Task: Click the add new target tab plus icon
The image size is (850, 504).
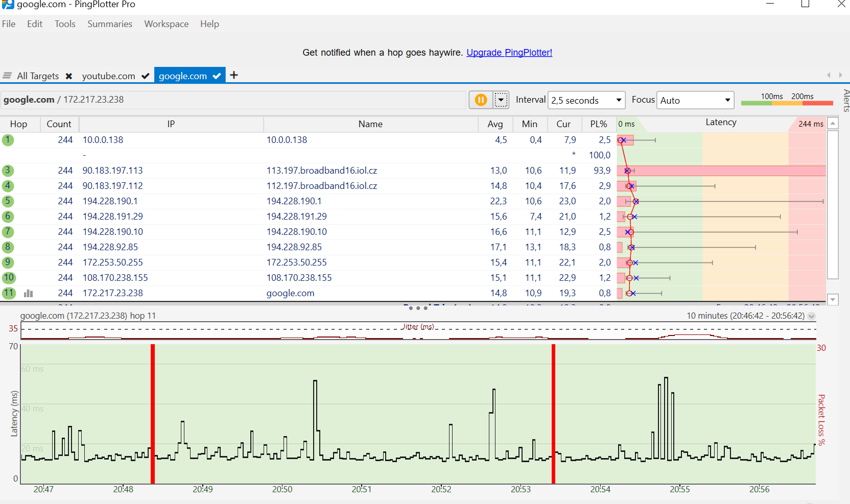Action: (234, 76)
